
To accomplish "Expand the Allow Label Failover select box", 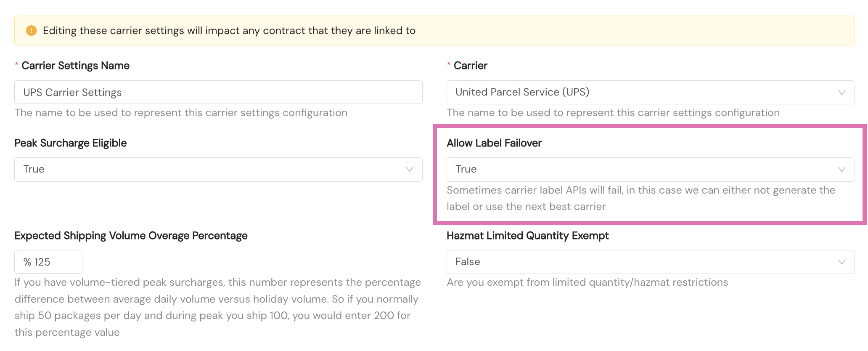I will (x=651, y=170).
